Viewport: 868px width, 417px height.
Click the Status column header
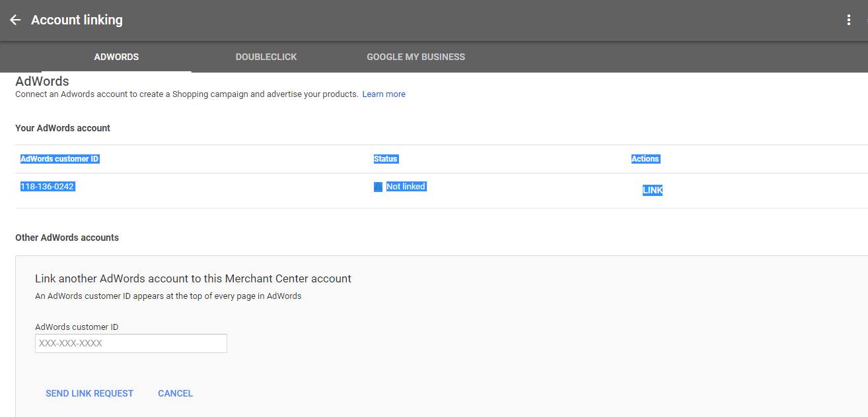point(386,159)
